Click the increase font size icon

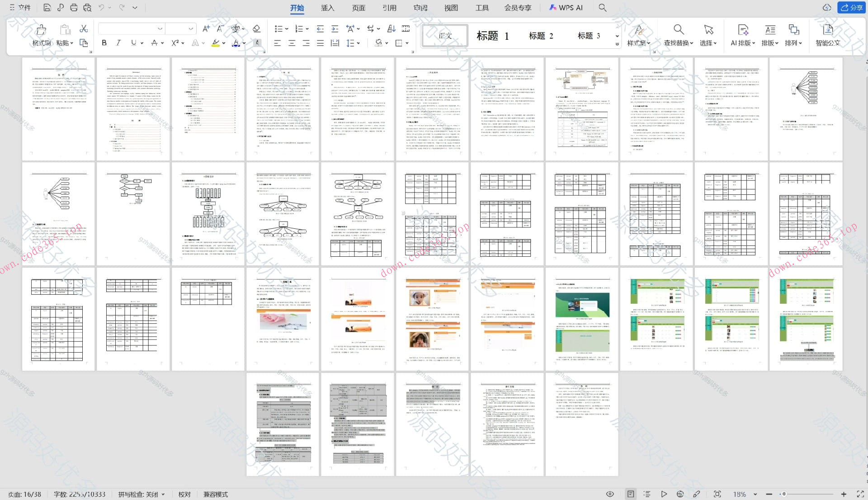206,29
